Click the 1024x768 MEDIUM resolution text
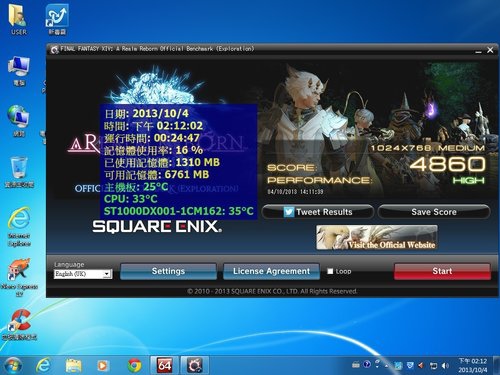 tap(428, 148)
